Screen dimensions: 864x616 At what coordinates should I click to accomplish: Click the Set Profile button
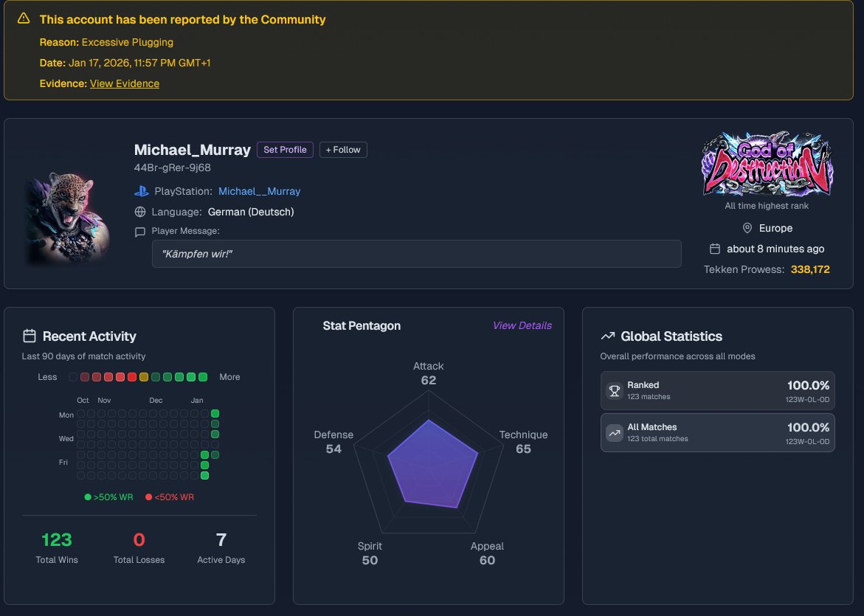tap(285, 150)
